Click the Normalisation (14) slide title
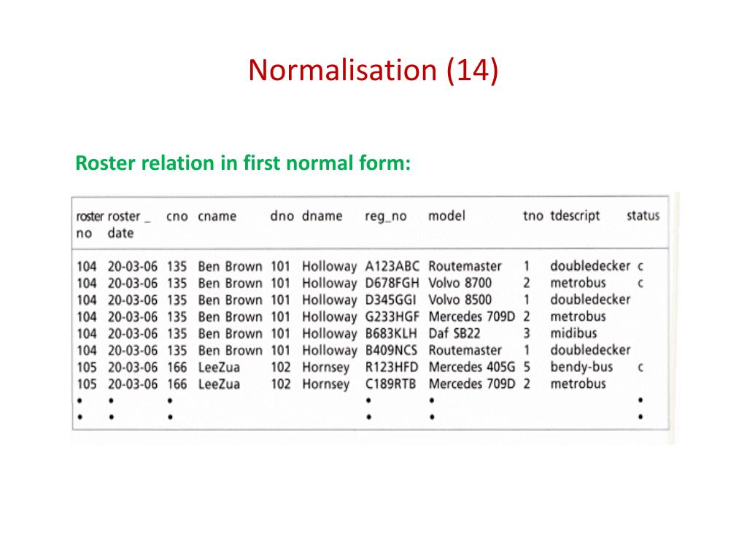The width and height of the screenshot is (747, 560). 373,71
